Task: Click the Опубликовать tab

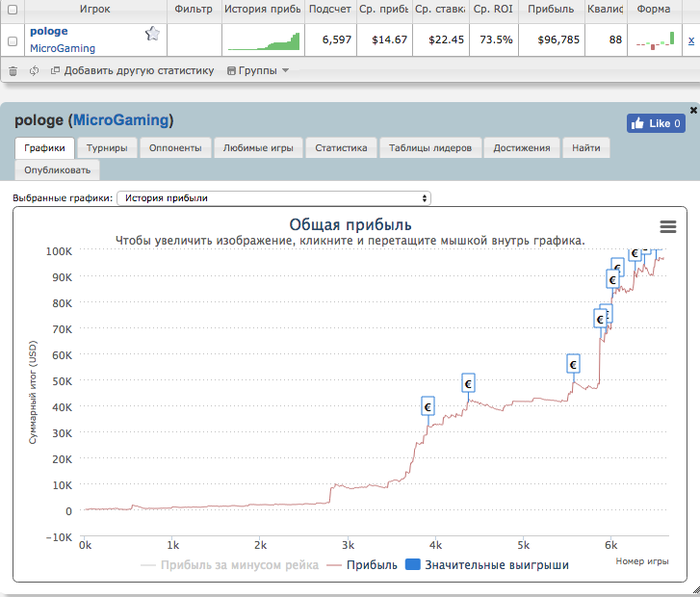Action: pos(57,170)
